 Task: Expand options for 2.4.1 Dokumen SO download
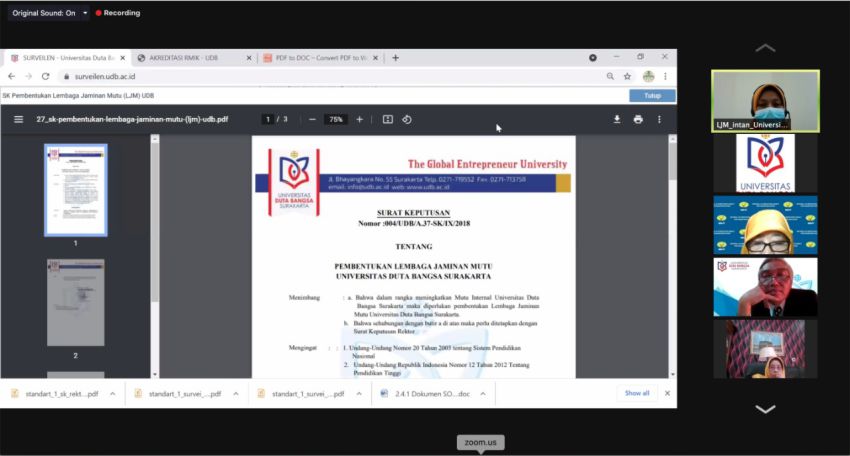coord(483,394)
